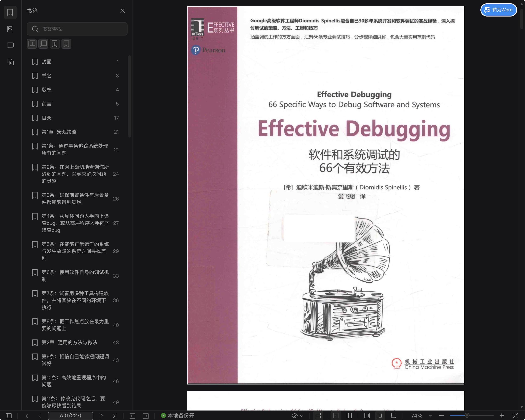Open 第9条：相信自己能够把问题调试好 bookmark
525x420 pixels.
(x=76, y=360)
